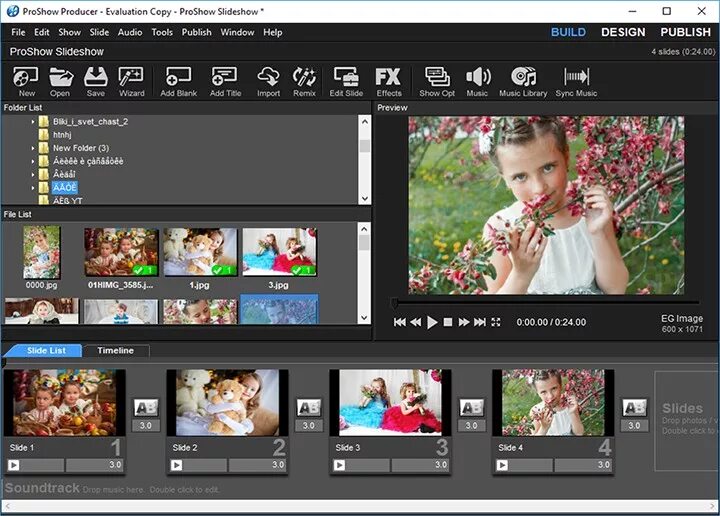The width and height of the screenshot is (720, 516).
Task: Open the Show menu
Action: [x=69, y=32]
